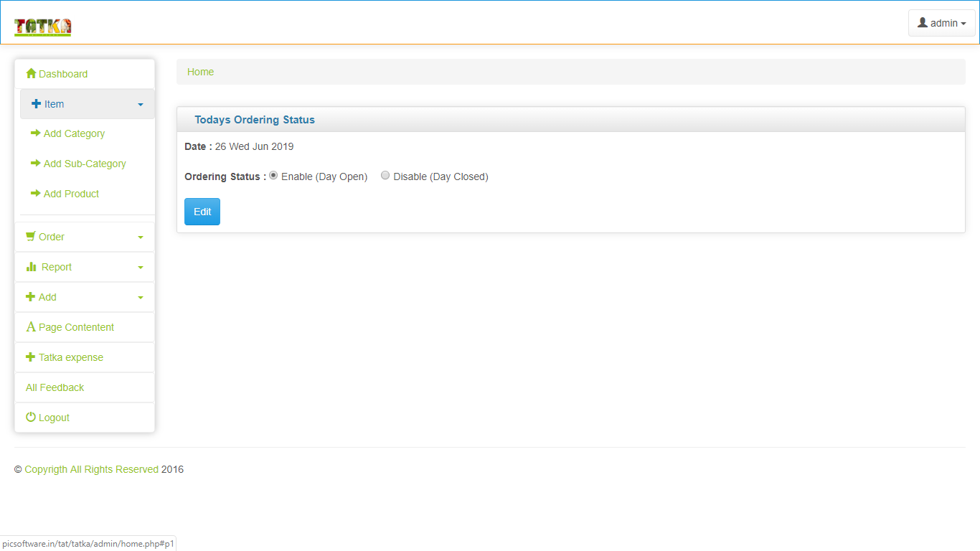Image resolution: width=980 pixels, height=551 pixels.
Task: Select Enable (Day Open) radio button
Action: coord(273,176)
